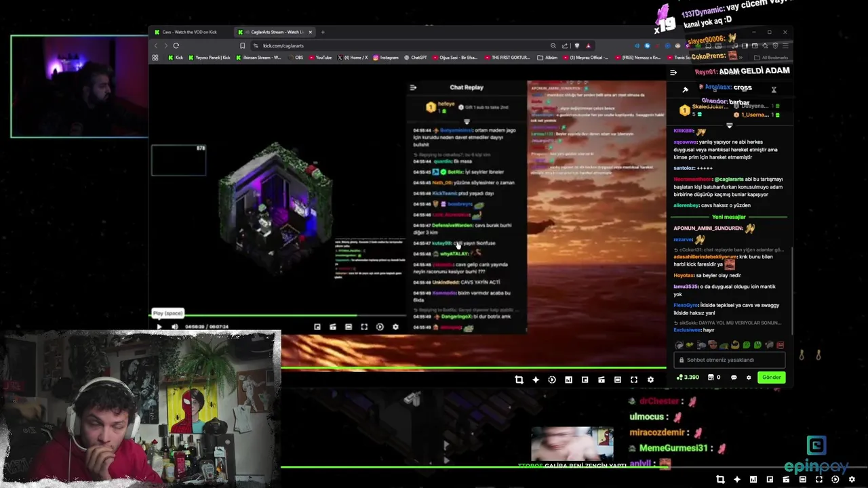Jump to Yeni mesajlar divider

pyautogui.click(x=729, y=217)
